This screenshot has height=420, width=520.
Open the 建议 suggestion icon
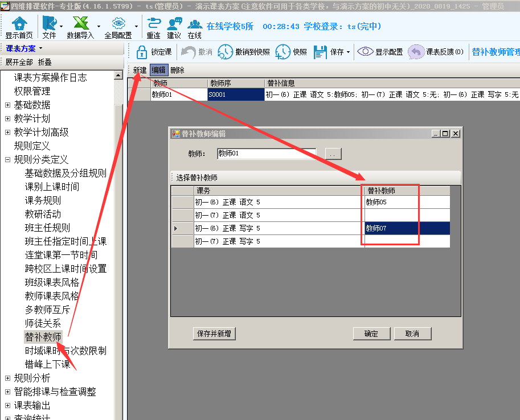[x=174, y=24]
